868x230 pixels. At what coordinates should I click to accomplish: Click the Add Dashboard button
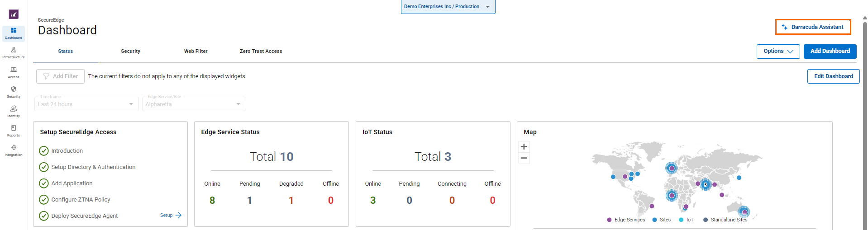point(830,52)
